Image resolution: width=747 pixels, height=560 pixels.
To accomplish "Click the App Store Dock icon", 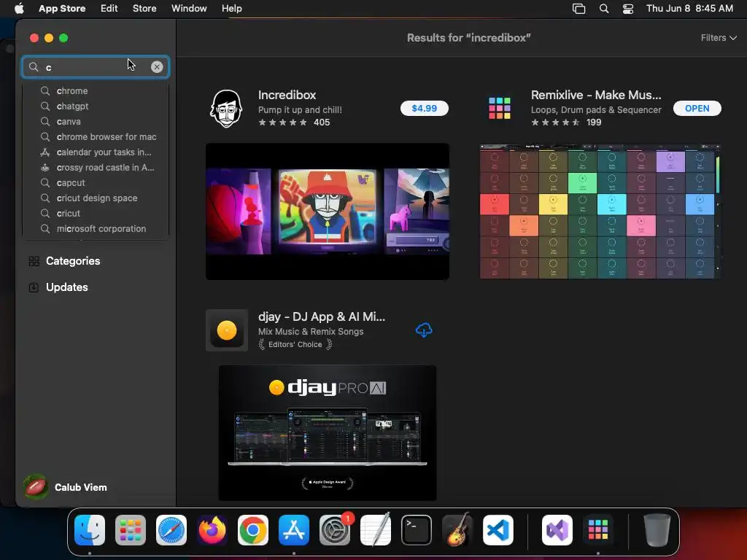I will pyautogui.click(x=294, y=529).
